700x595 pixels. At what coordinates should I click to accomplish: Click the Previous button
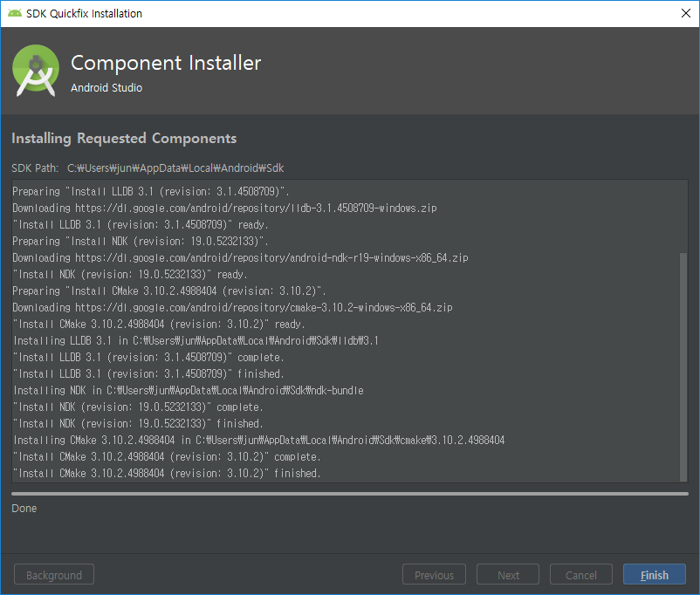(x=434, y=574)
